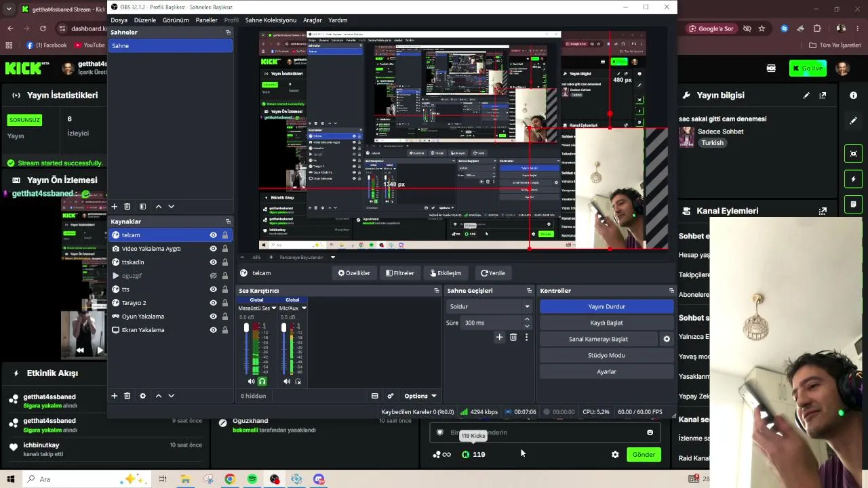868x488 pixels.
Task: Mute Mic/Aux speaker icon
Action: [x=287, y=382]
